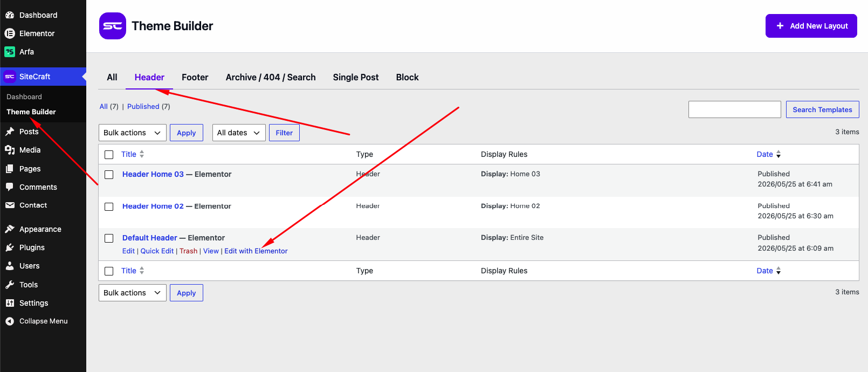
Task: Check the Header Home 03 row checkbox
Action: (x=109, y=175)
